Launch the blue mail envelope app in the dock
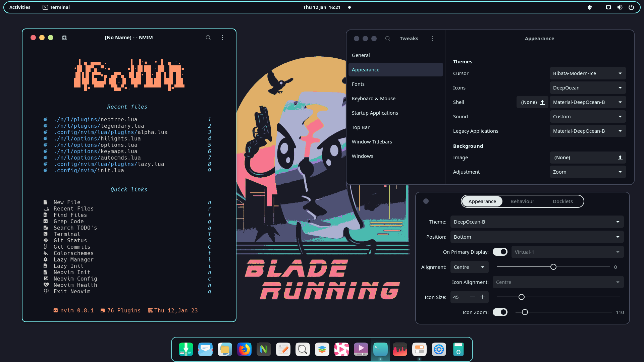The height and width of the screenshot is (362, 644). click(205, 349)
